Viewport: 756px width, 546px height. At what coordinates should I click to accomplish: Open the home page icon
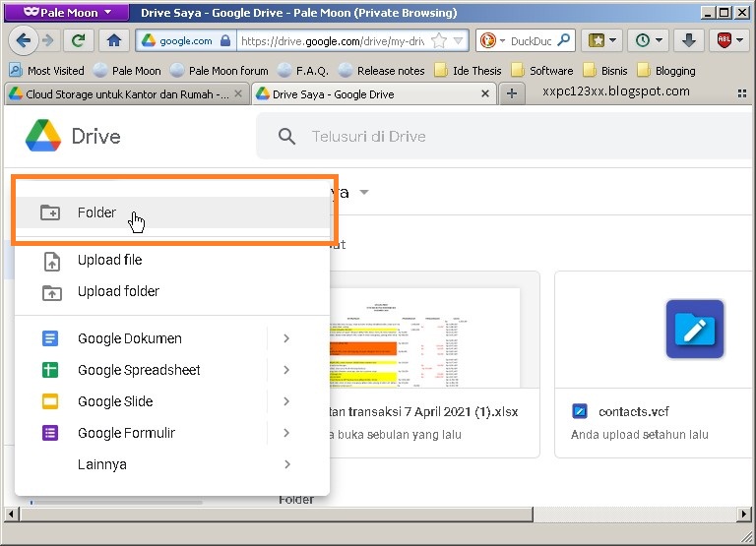(x=114, y=41)
